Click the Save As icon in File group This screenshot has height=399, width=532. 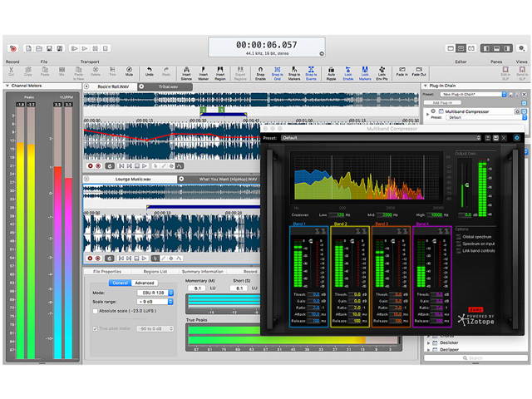coord(60,49)
